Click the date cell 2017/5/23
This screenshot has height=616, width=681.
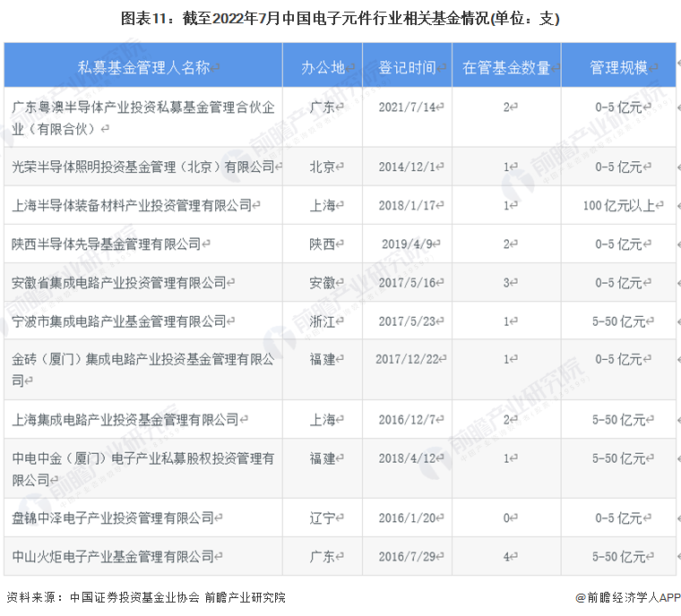[407, 321]
